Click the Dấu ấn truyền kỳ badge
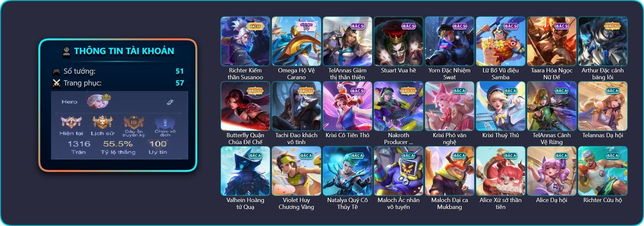Image resolution: width=644 pixels, height=226 pixels. (134, 122)
